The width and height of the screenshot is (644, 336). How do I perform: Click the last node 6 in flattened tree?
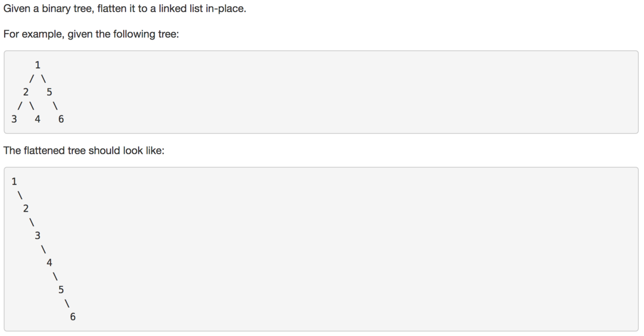click(x=72, y=317)
